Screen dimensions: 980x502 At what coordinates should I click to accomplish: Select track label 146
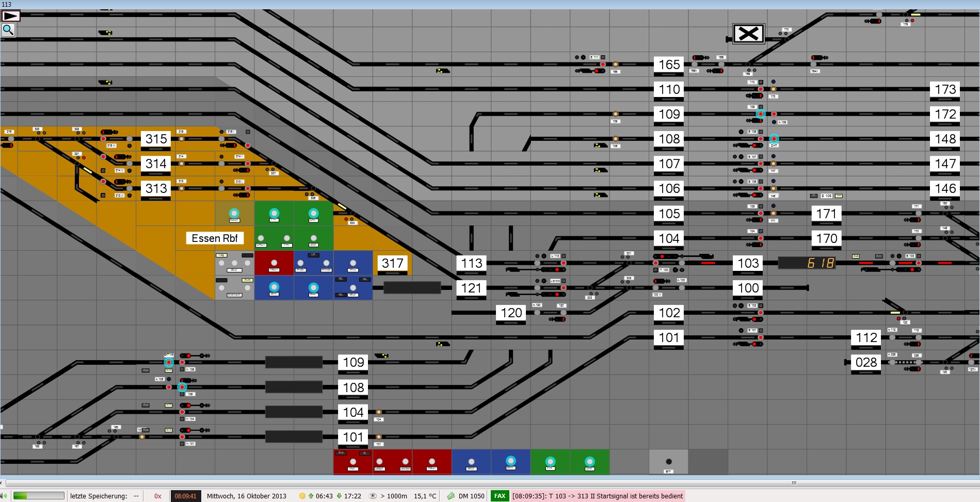[x=945, y=188]
